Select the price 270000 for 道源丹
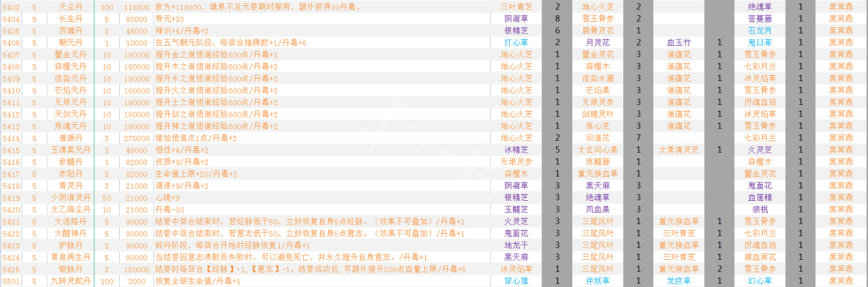 pyautogui.click(x=136, y=138)
